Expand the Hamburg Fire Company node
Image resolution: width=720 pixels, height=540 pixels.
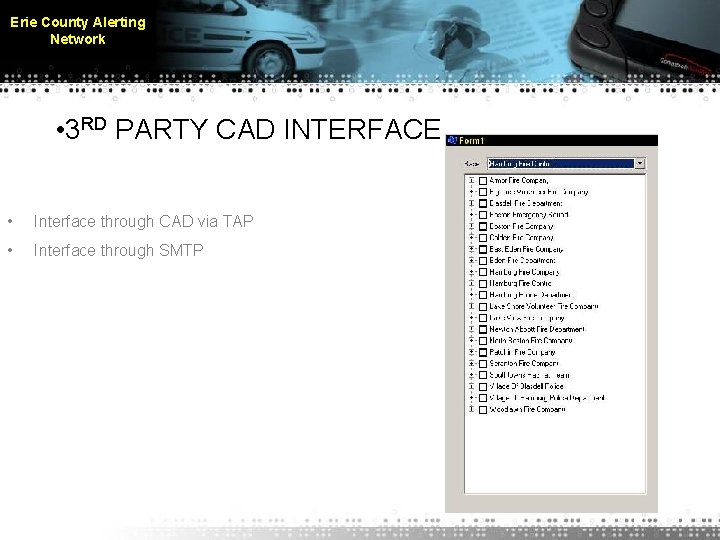(x=471, y=272)
